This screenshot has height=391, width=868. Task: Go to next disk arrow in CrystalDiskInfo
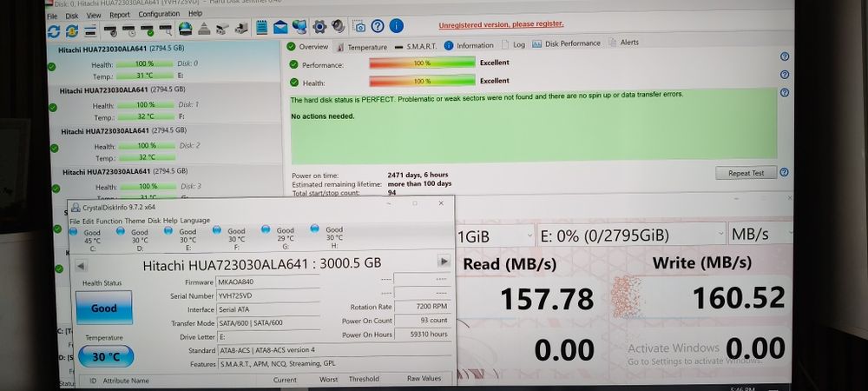[x=444, y=261]
